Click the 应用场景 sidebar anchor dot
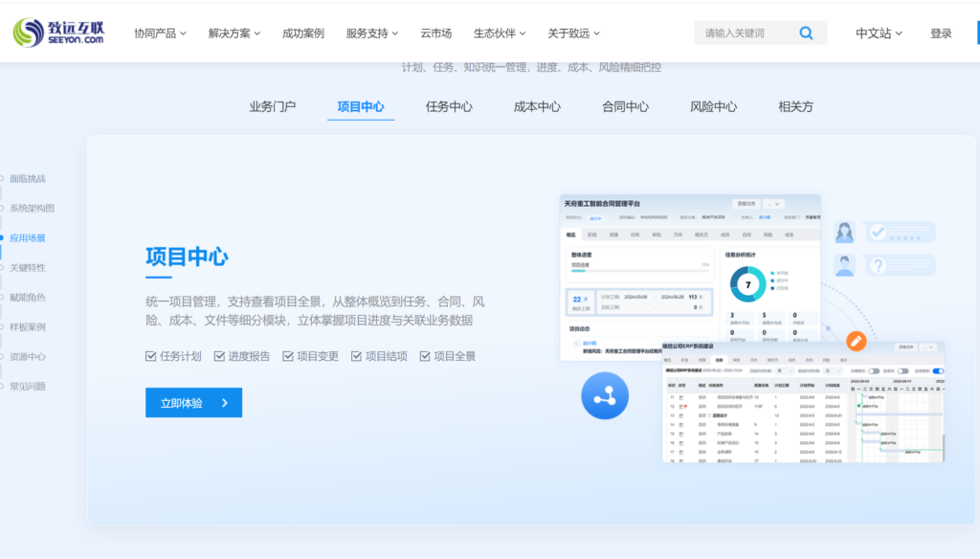The width and height of the screenshot is (980, 559). coord(7,237)
